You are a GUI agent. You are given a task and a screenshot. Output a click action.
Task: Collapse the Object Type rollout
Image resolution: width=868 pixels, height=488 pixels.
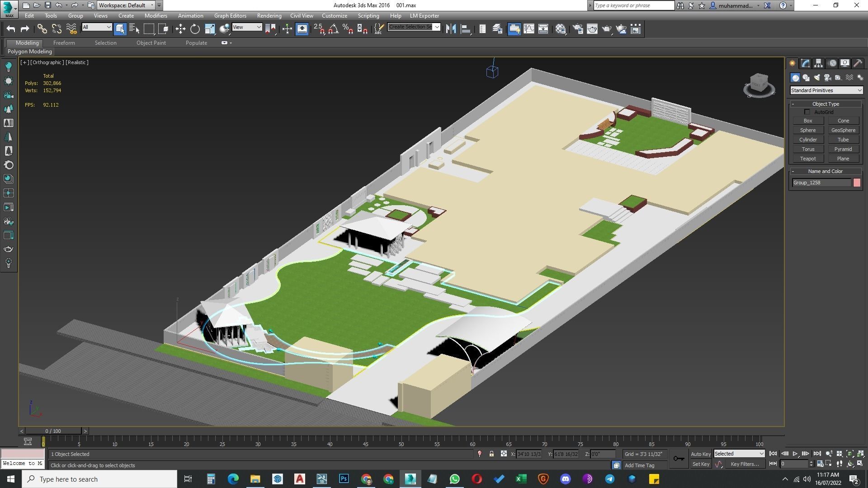(x=793, y=104)
